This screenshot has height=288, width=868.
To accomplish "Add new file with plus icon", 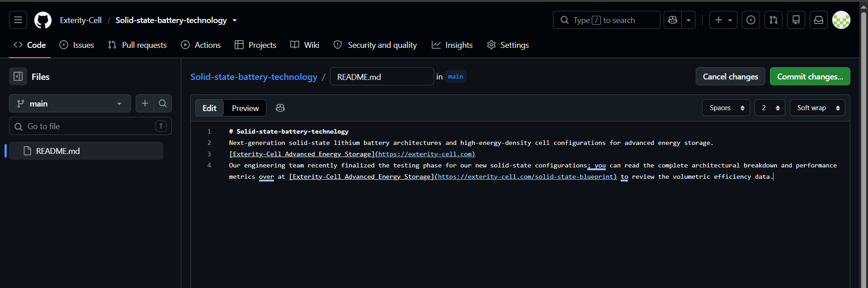I will [145, 103].
